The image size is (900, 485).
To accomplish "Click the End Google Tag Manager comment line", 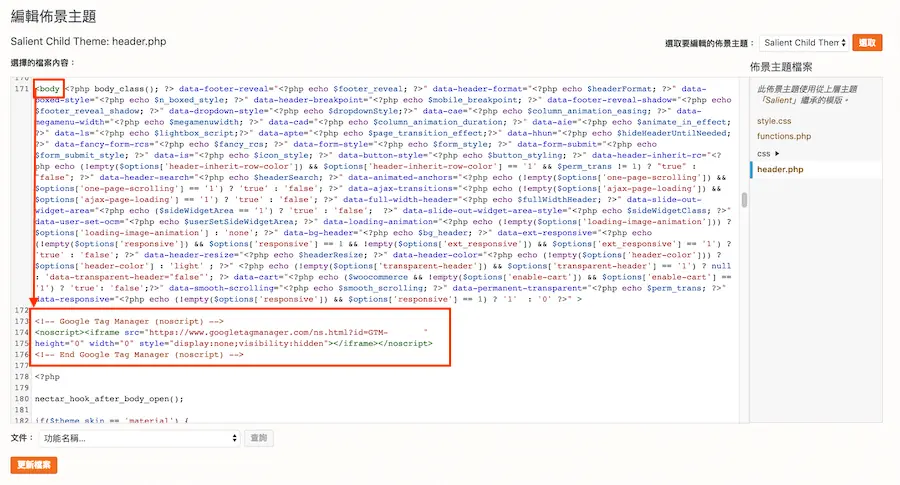I will [139, 355].
